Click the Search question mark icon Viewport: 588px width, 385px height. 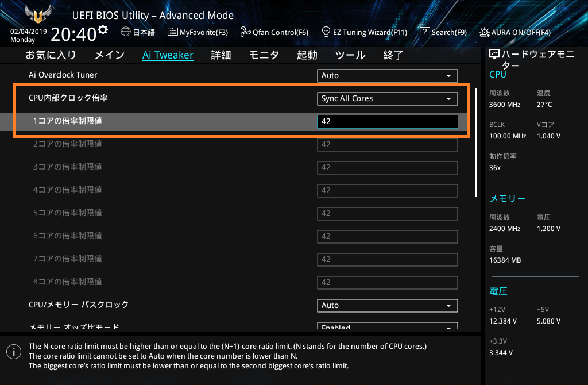click(x=424, y=32)
